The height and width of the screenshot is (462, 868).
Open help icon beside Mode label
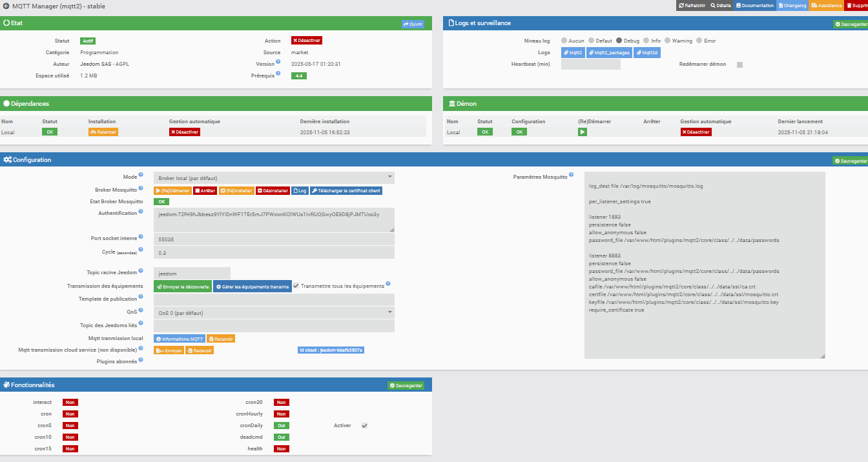[141, 175]
